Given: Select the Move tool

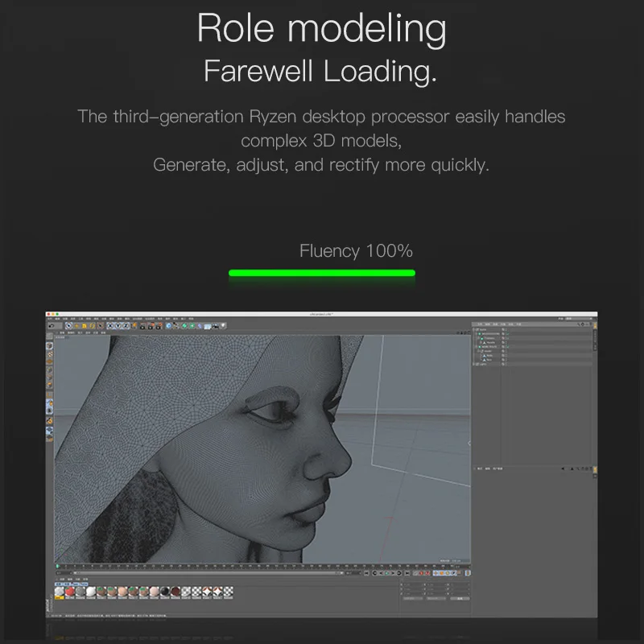Looking at the screenshot, I should (76, 326).
